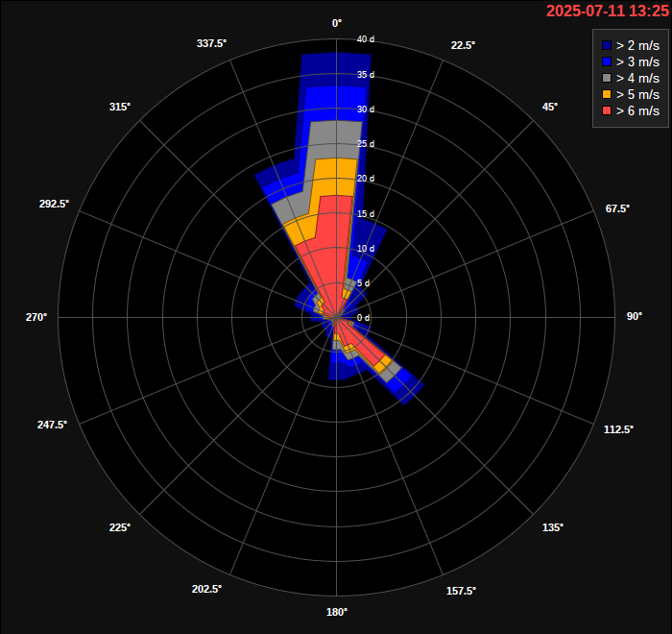Click the dark navy > 2 m/s legend swatch

point(607,45)
